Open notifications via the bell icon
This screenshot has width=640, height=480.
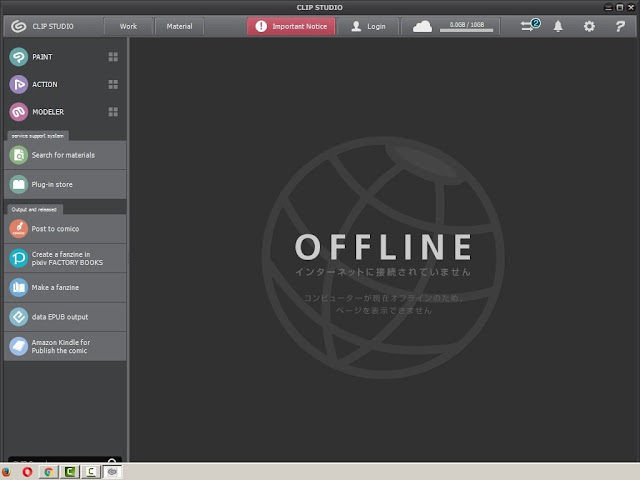[x=558, y=27]
